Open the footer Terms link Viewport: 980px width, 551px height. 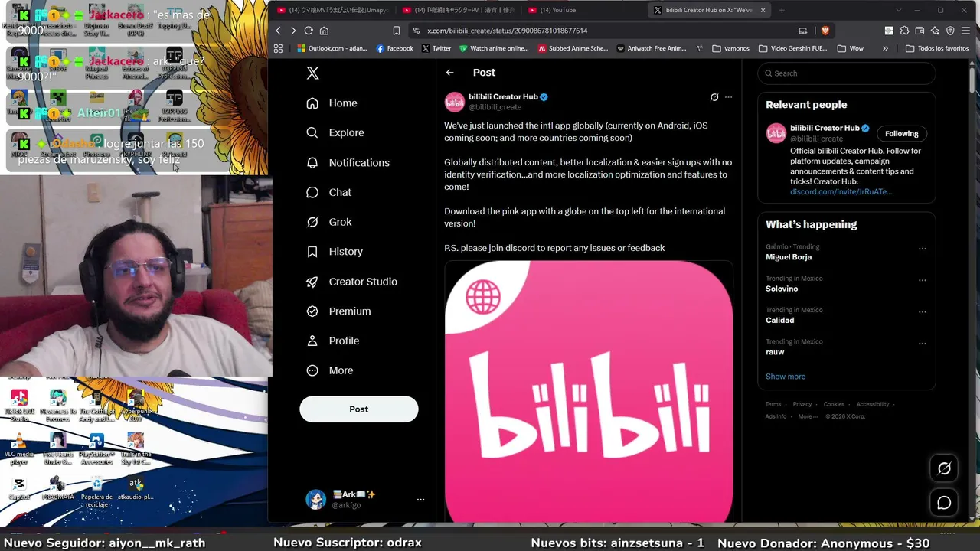[773, 404]
